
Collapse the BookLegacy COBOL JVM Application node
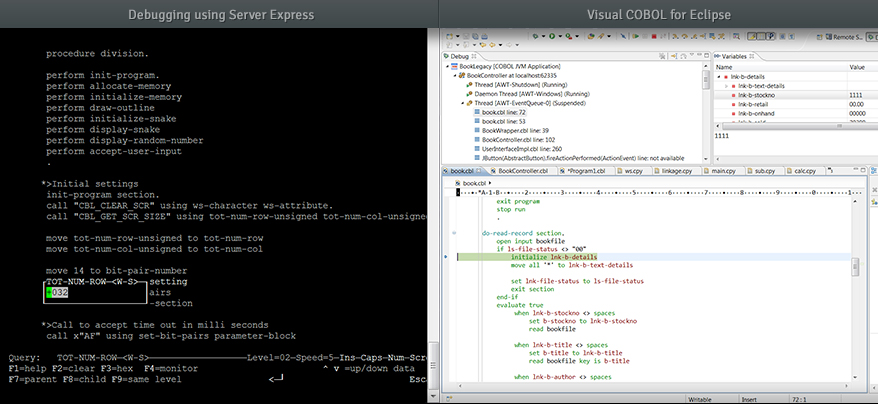pos(449,67)
